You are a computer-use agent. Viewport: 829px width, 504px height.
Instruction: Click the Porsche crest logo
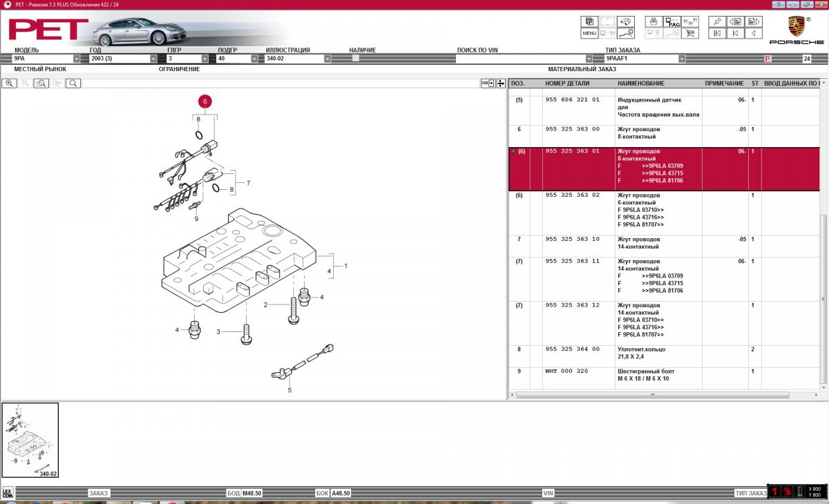click(x=797, y=26)
